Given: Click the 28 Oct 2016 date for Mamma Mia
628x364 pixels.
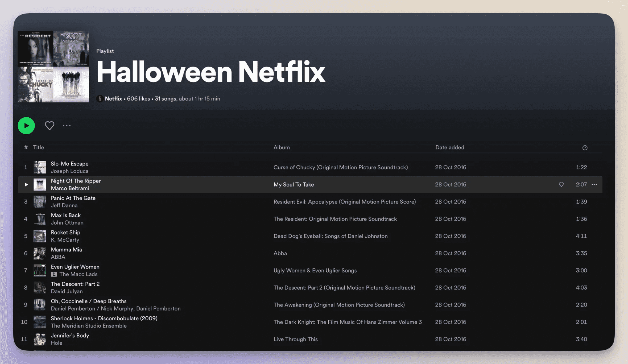Looking at the screenshot, I should (451, 253).
